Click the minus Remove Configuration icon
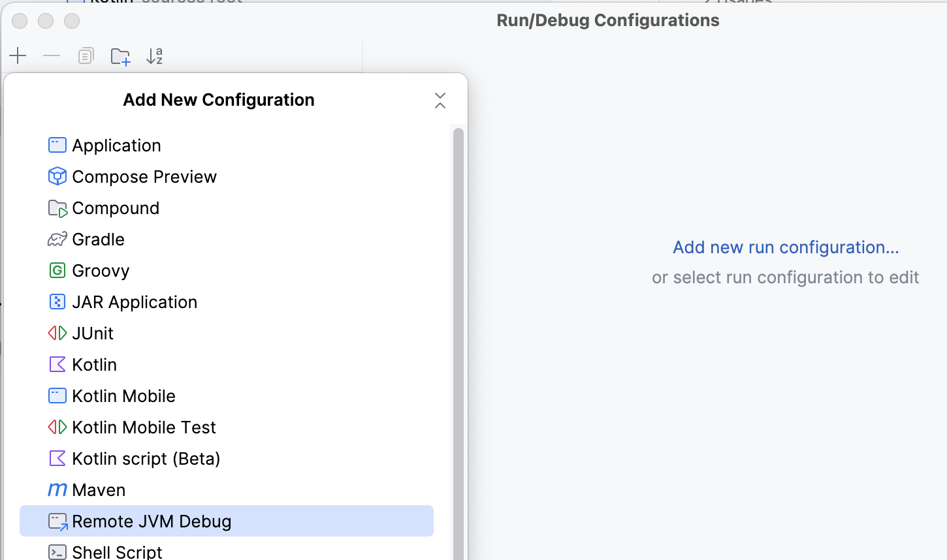 click(x=52, y=56)
